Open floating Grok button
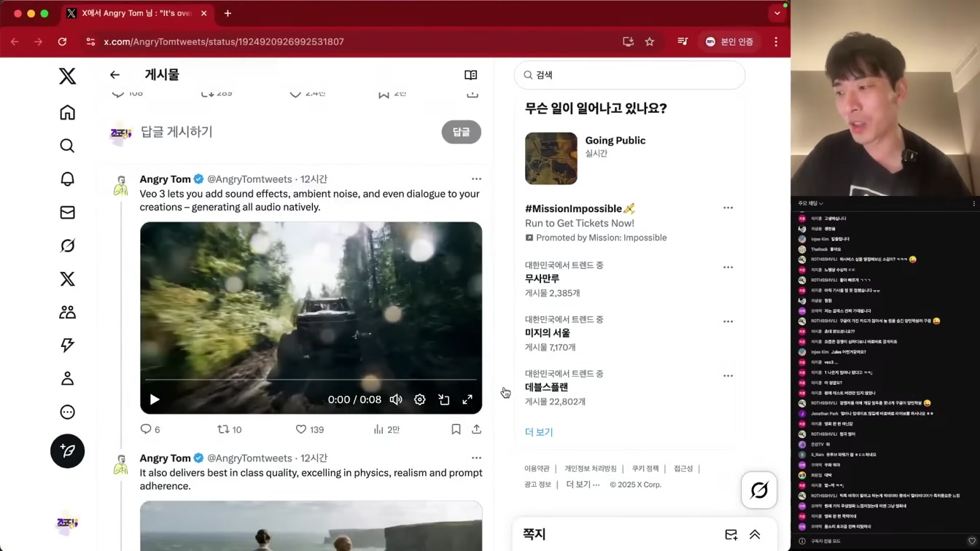The width and height of the screenshot is (980, 551). point(759,491)
